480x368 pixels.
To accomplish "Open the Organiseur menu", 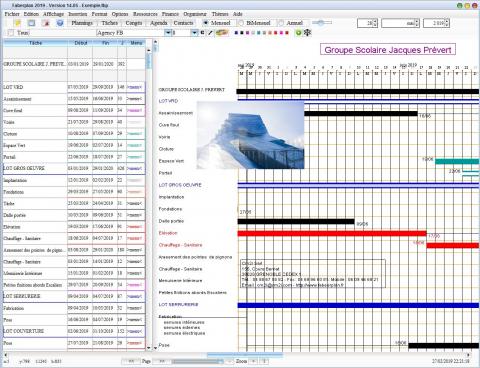I will pos(195,14).
